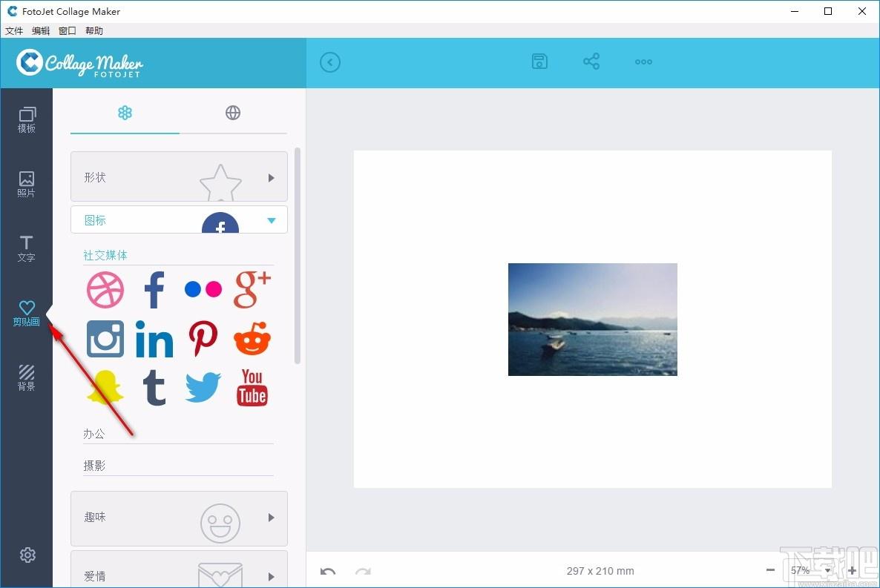Open the 文件 menu
The height and width of the screenshot is (588, 880).
pos(14,31)
